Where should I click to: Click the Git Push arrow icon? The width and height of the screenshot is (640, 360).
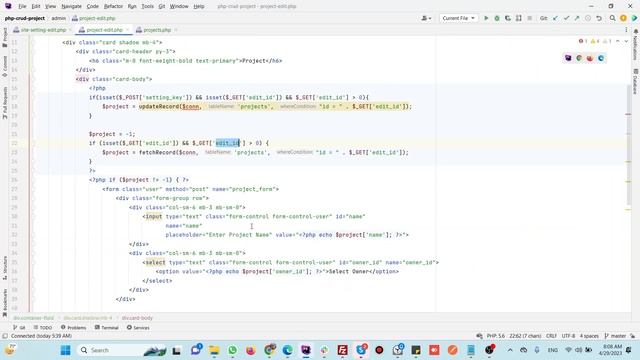click(577, 18)
